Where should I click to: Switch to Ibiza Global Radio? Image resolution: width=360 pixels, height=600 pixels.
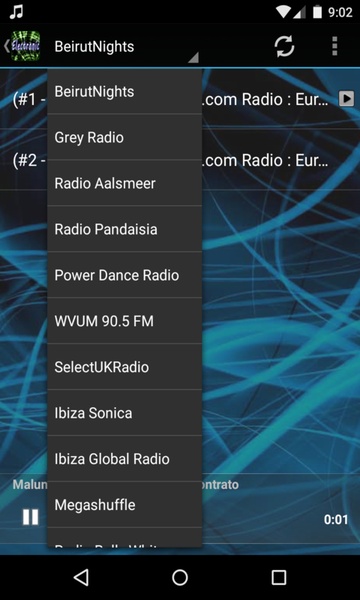[124, 458]
